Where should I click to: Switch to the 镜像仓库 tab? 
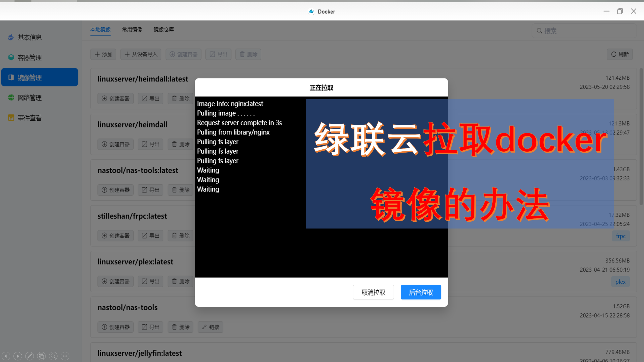tap(164, 30)
